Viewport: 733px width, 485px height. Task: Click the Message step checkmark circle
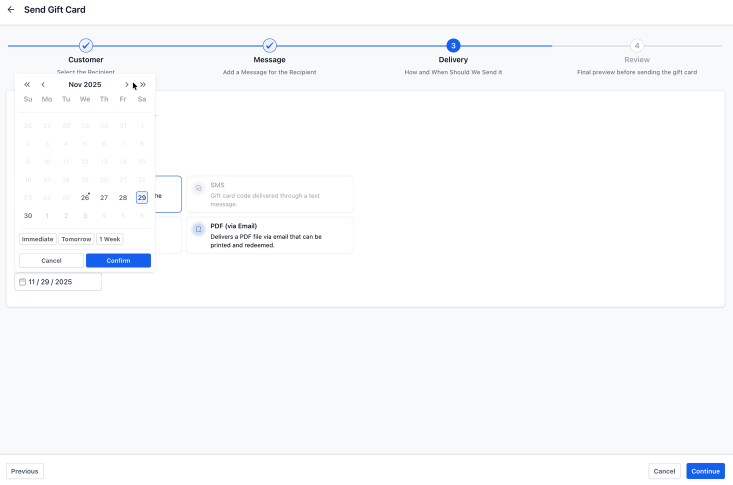point(269,46)
